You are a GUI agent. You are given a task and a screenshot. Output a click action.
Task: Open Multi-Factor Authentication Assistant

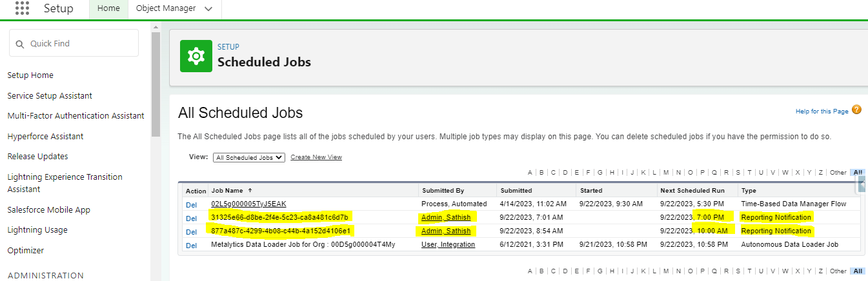76,116
